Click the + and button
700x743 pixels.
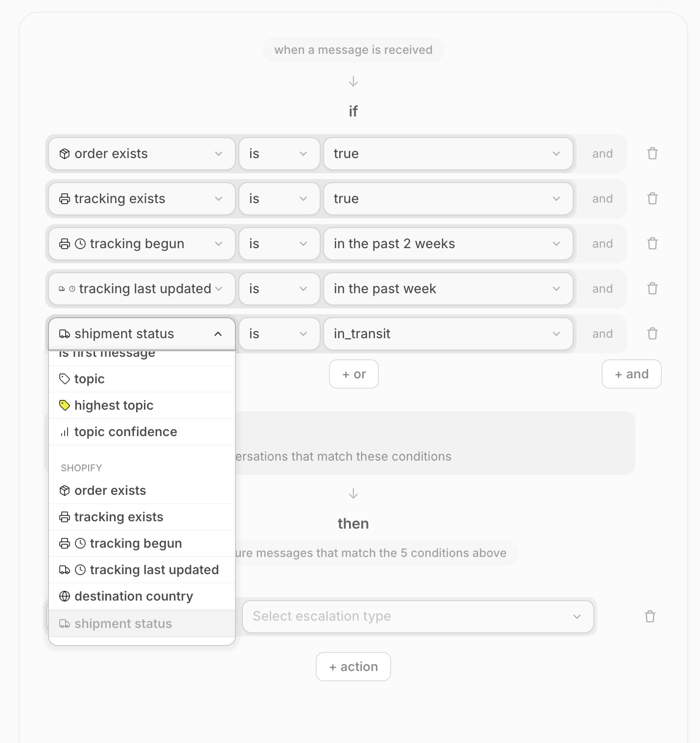pos(631,374)
